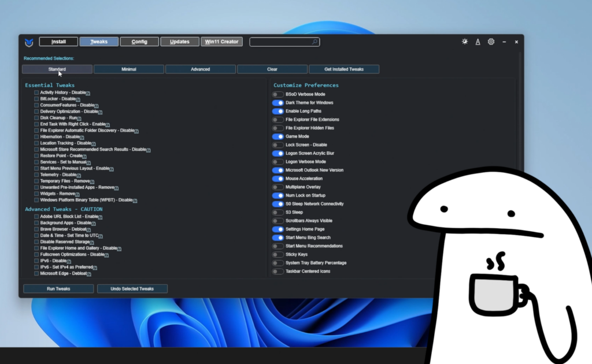
Task: Check End Task With Right Click - Enable
Action: [x=36, y=124]
